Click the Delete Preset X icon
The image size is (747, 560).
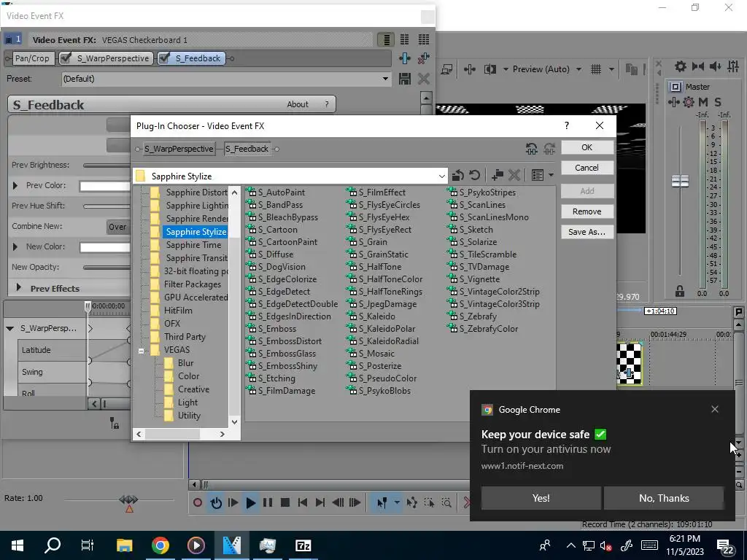coord(424,79)
